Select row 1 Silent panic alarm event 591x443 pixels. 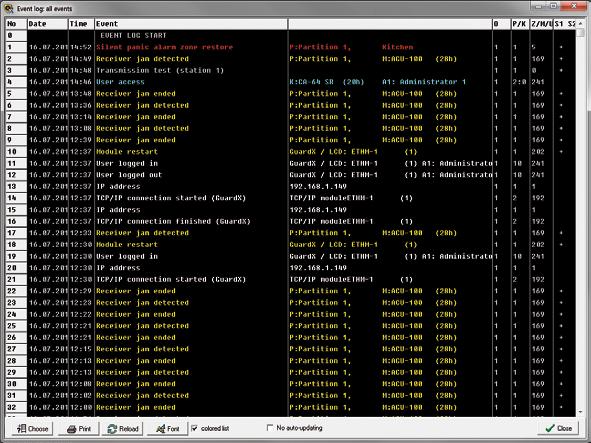(291, 47)
